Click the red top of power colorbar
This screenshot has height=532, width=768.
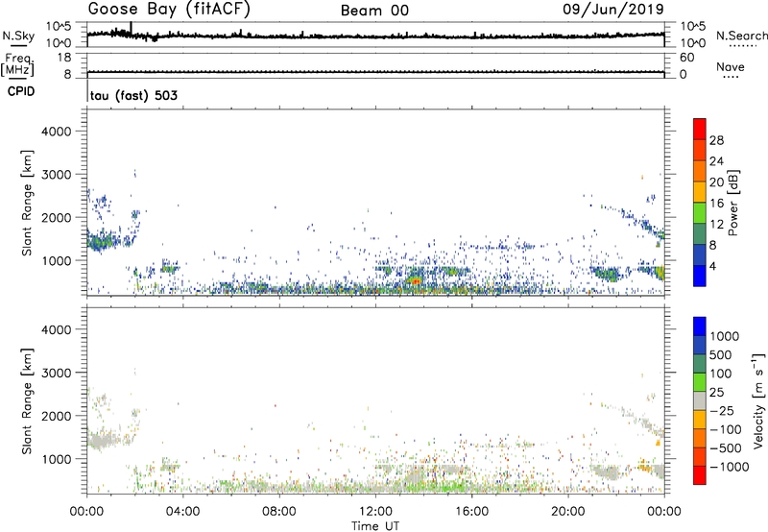[700, 129]
